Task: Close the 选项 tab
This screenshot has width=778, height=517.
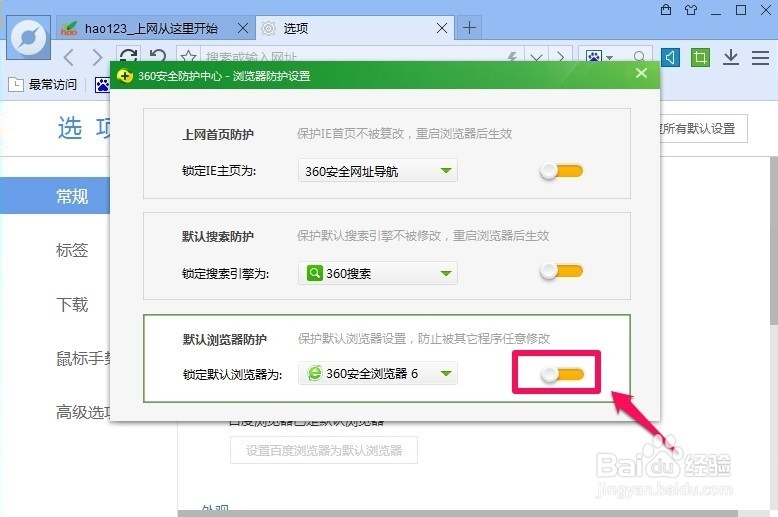Action: click(x=442, y=28)
